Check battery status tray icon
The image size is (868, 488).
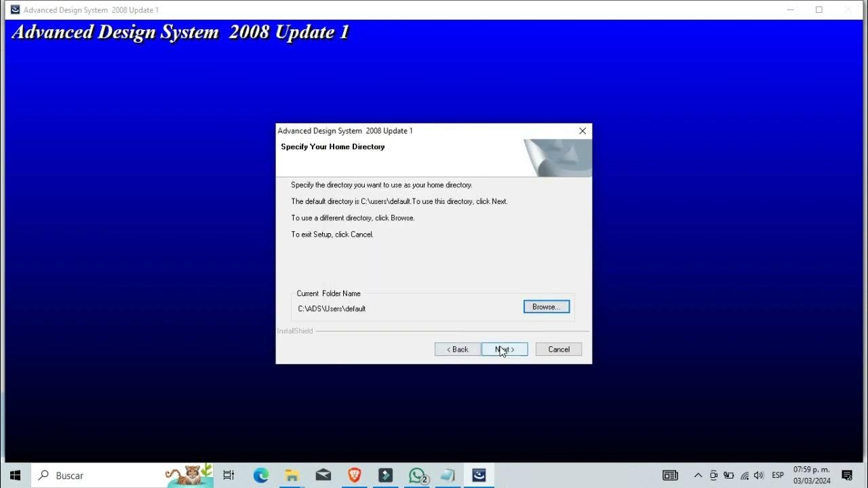pyautogui.click(x=729, y=476)
